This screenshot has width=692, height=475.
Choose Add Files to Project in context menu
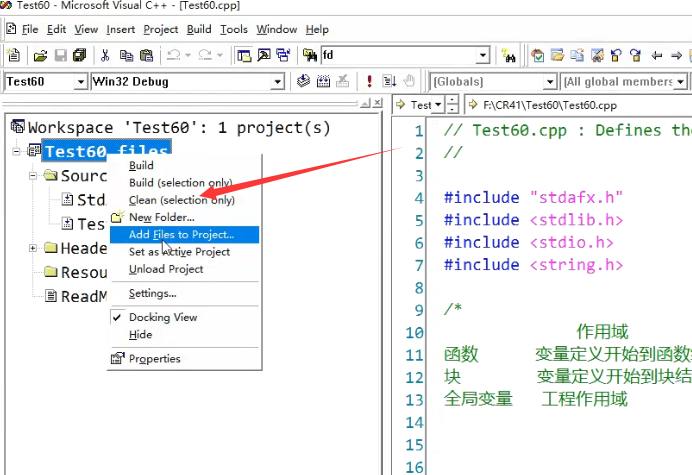[181, 234]
